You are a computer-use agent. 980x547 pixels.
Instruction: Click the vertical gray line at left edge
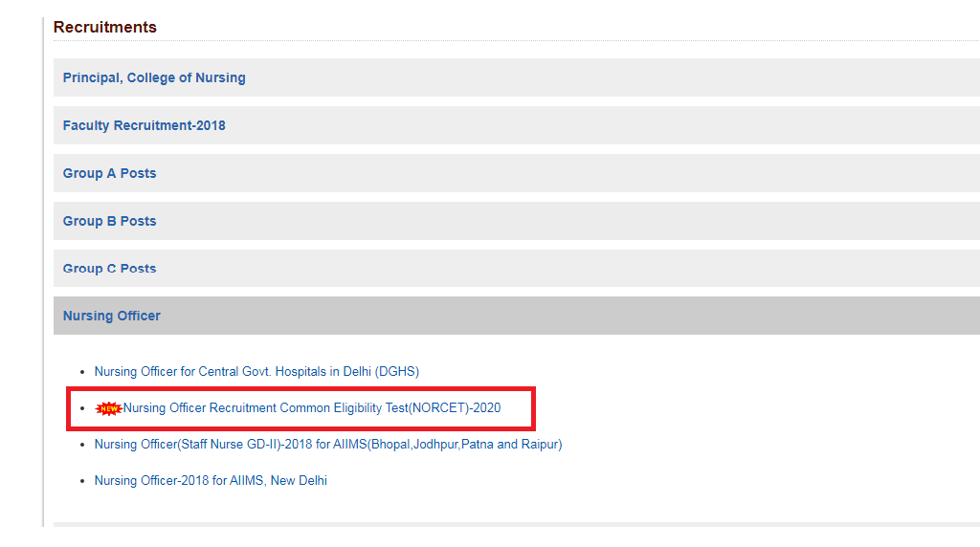(x=43, y=273)
